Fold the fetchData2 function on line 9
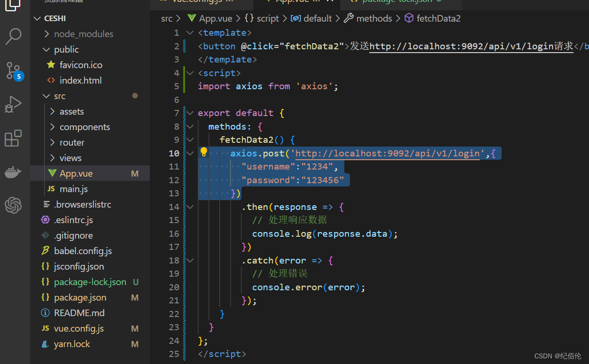This screenshot has height=364, width=589. pyautogui.click(x=190, y=139)
